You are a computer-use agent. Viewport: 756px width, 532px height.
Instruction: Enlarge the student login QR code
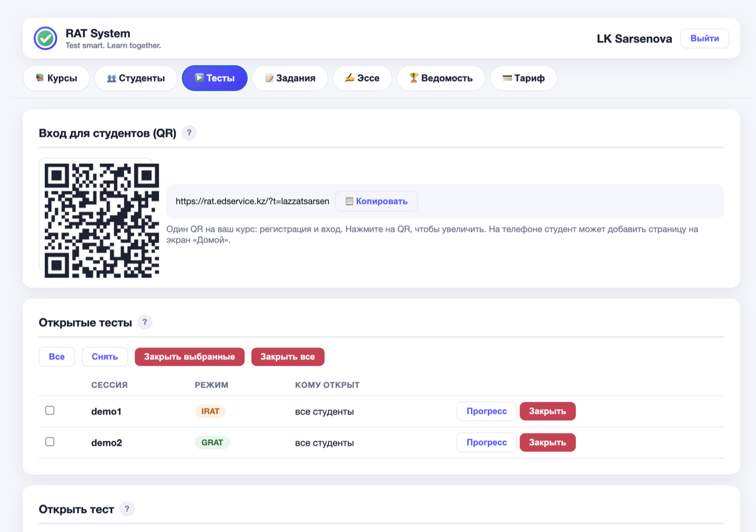pos(102,220)
